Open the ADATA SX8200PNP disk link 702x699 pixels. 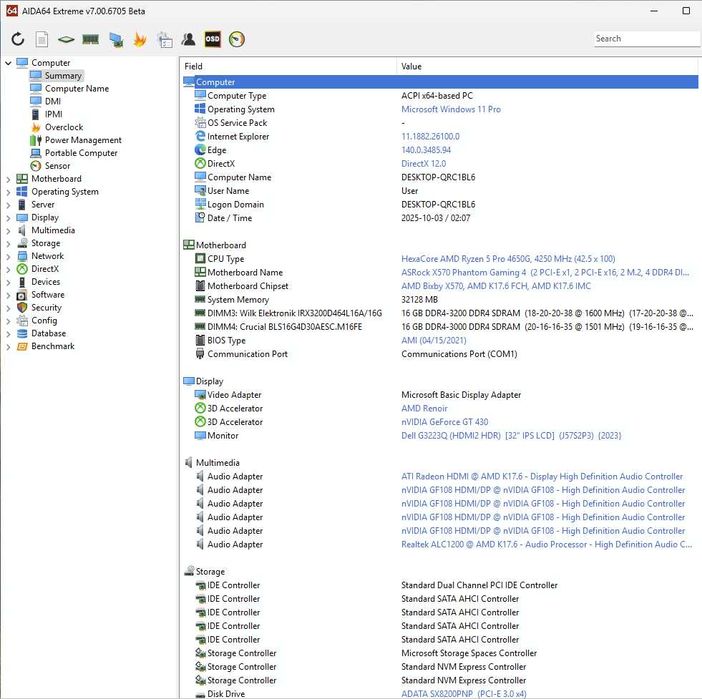point(463,694)
